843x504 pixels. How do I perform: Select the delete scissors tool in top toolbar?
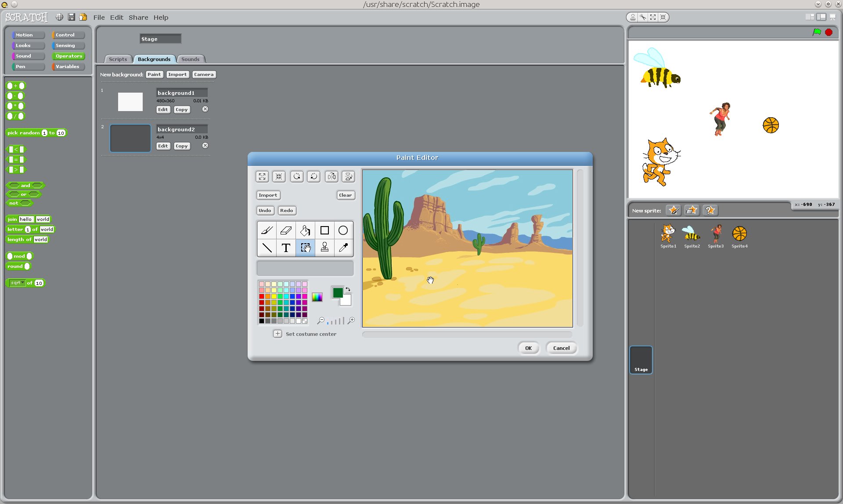(x=643, y=17)
